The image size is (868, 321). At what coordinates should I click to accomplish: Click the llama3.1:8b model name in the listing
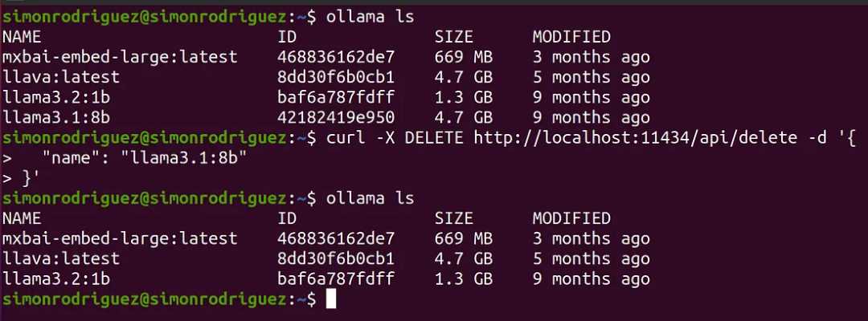(56, 118)
